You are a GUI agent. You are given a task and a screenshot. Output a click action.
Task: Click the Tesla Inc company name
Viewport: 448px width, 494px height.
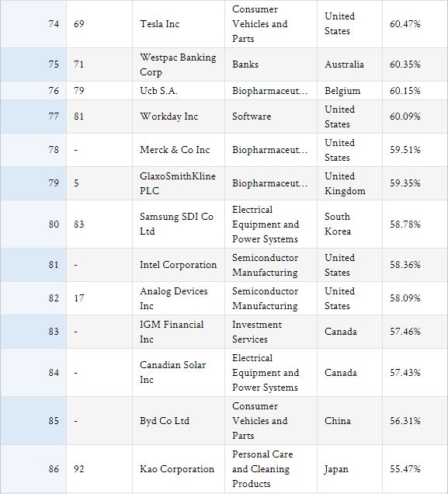pos(159,24)
